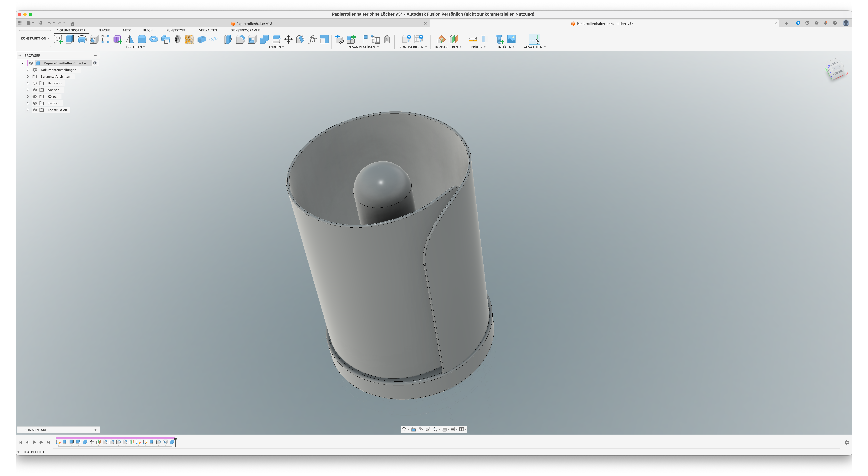The height and width of the screenshot is (476, 868).
Task: Toggle Skizzen folder visibility eye
Action: tap(35, 103)
